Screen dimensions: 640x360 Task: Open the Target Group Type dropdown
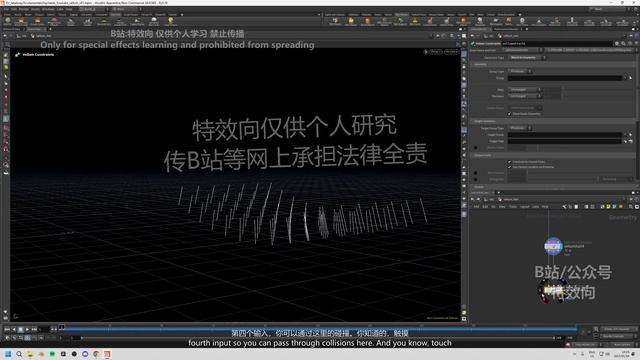click(520, 128)
